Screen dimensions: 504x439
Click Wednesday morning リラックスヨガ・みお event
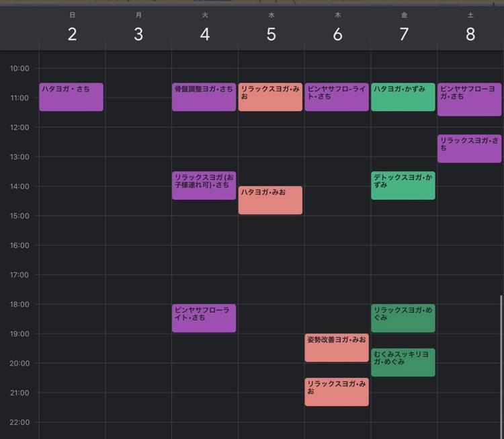[270, 97]
